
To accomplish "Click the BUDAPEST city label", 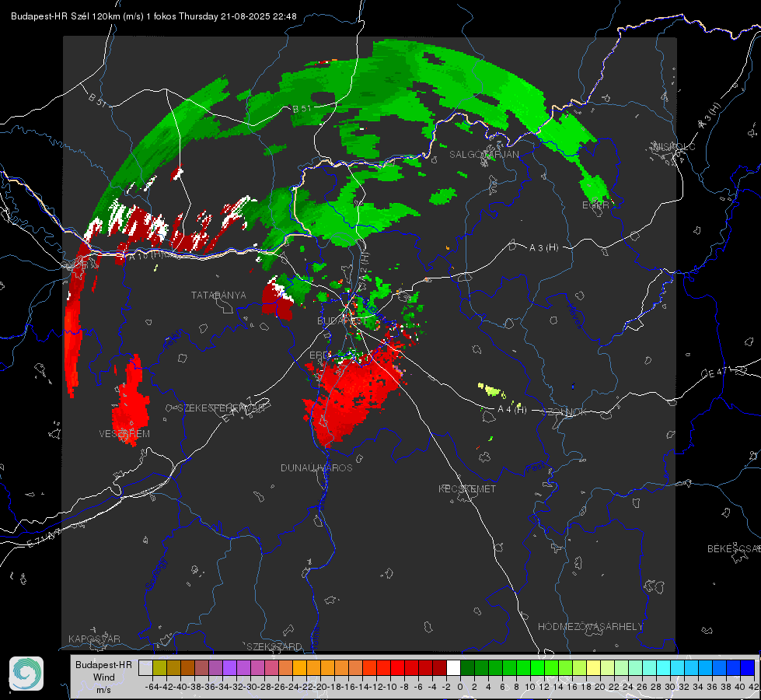I will coord(342,321).
